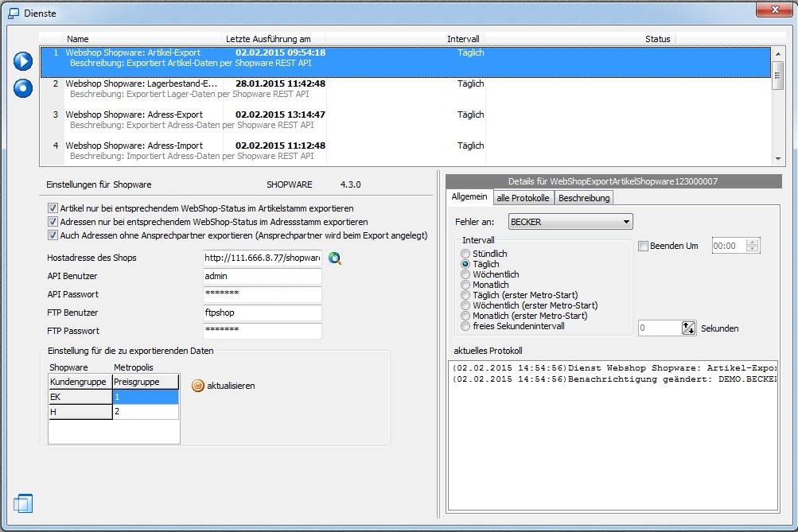Screen dimensions: 798x532
Task: Open the Fehler an BECKER dropdown
Action: [x=570, y=222]
